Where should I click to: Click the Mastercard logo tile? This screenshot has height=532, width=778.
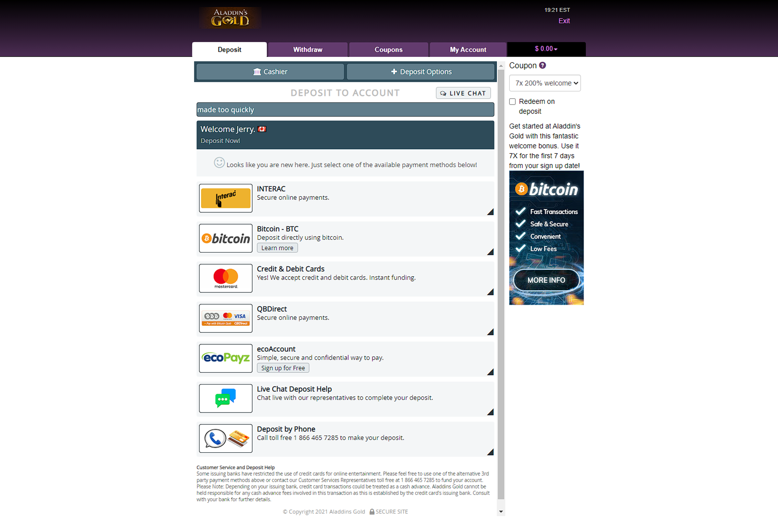[x=226, y=278]
